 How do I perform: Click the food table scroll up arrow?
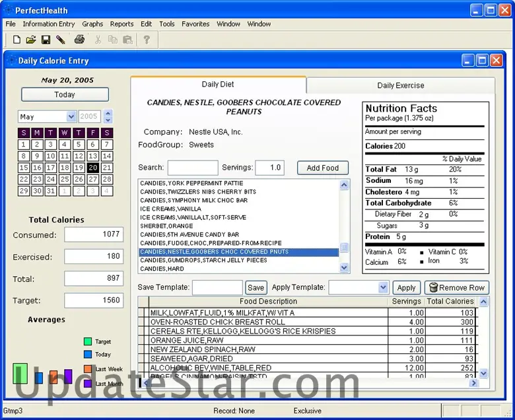click(483, 301)
